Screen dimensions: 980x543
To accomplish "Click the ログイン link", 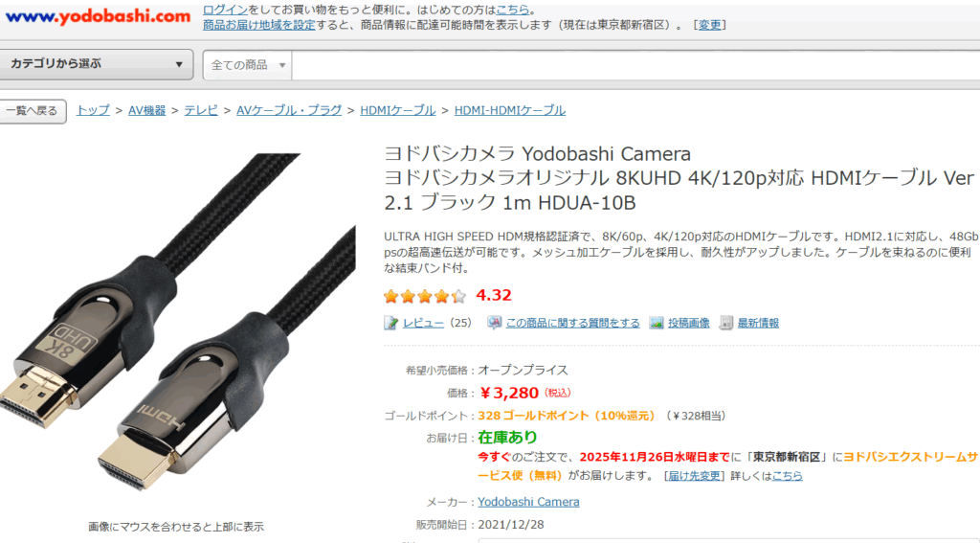I will click(x=225, y=10).
